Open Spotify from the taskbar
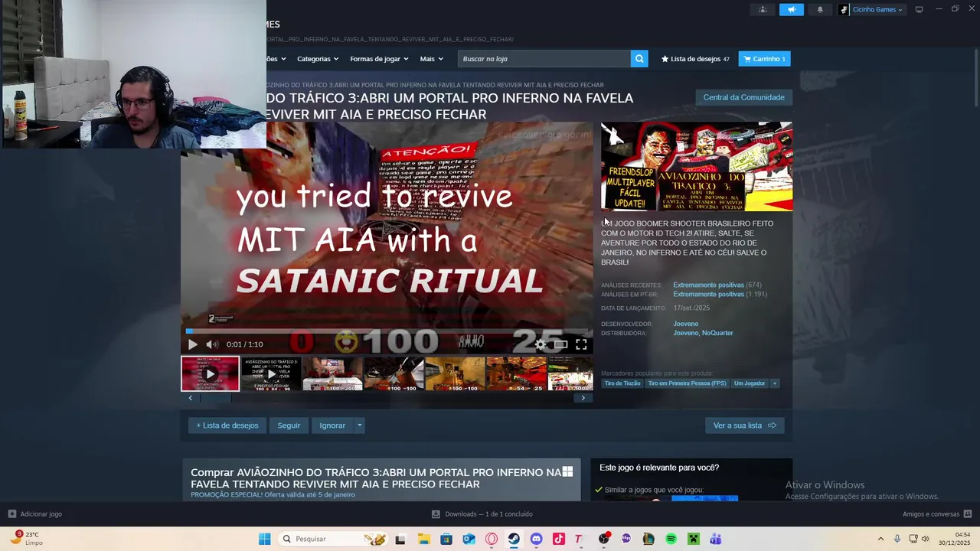The width and height of the screenshot is (980, 551). point(671,539)
